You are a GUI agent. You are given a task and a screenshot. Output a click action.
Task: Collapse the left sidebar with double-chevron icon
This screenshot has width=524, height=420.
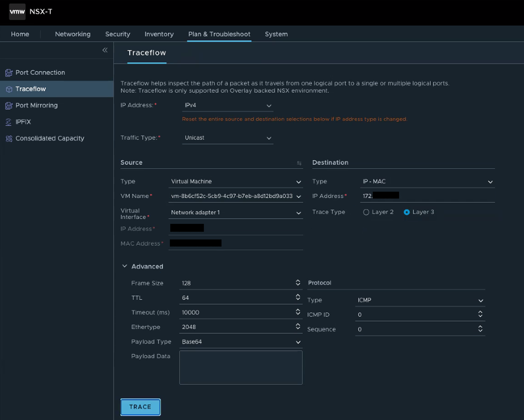(105, 50)
